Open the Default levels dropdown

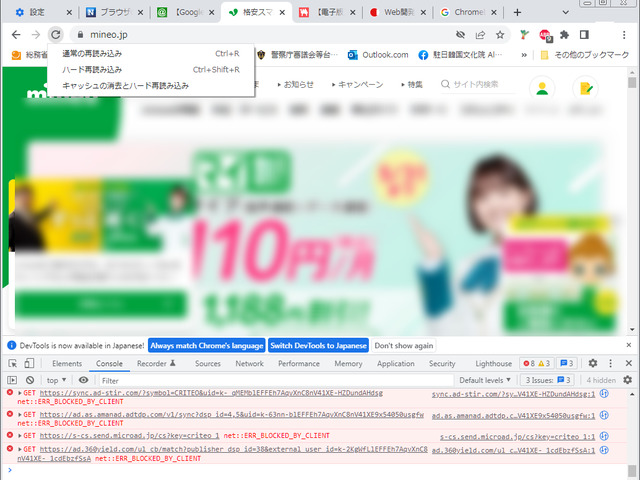(x=485, y=380)
